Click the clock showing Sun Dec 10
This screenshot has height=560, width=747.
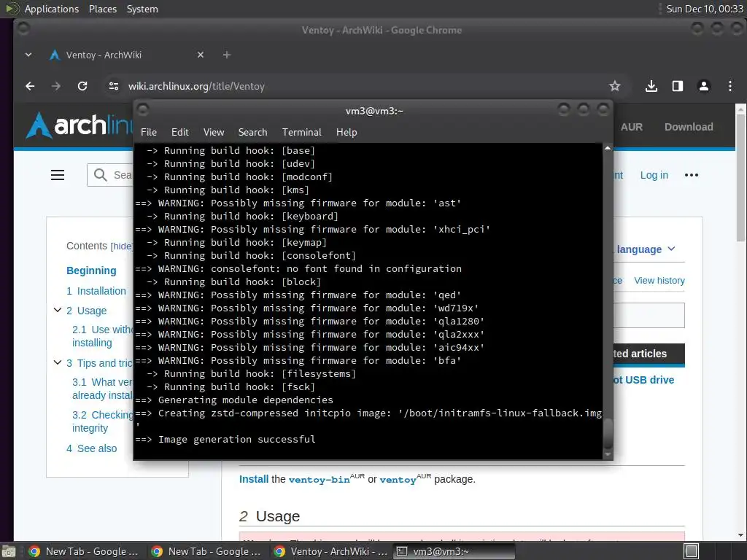(x=705, y=9)
